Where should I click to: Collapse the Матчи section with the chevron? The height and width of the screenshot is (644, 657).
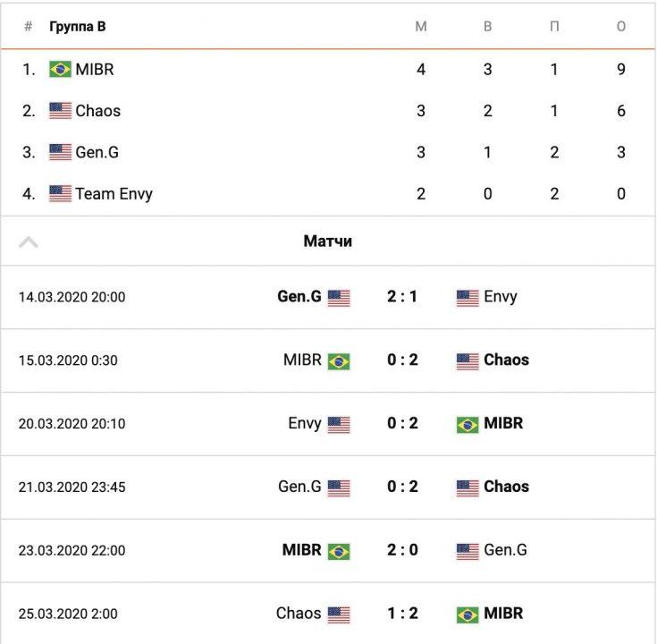(x=29, y=241)
